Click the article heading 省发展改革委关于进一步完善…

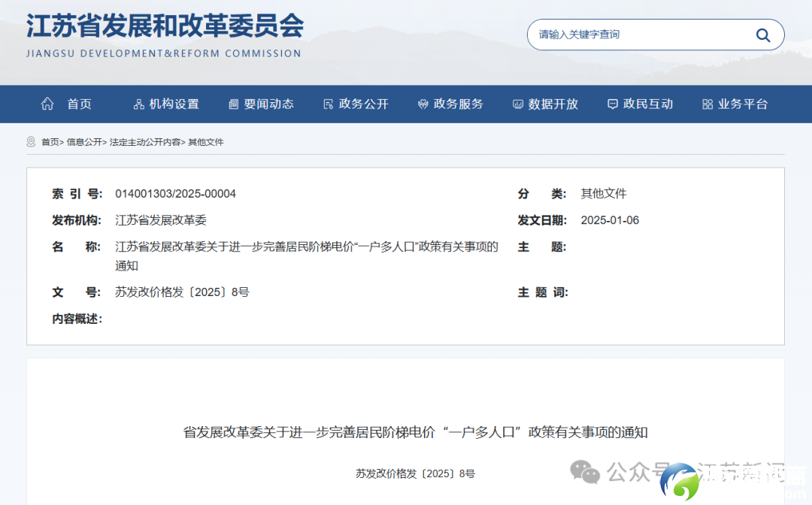click(415, 433)
